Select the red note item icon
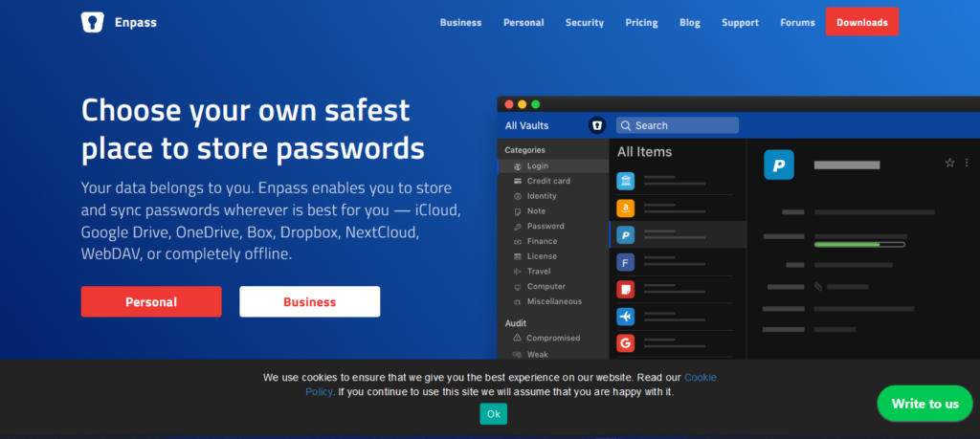Image resolution: width=980 pixels, height=439 pixels. 625,289
